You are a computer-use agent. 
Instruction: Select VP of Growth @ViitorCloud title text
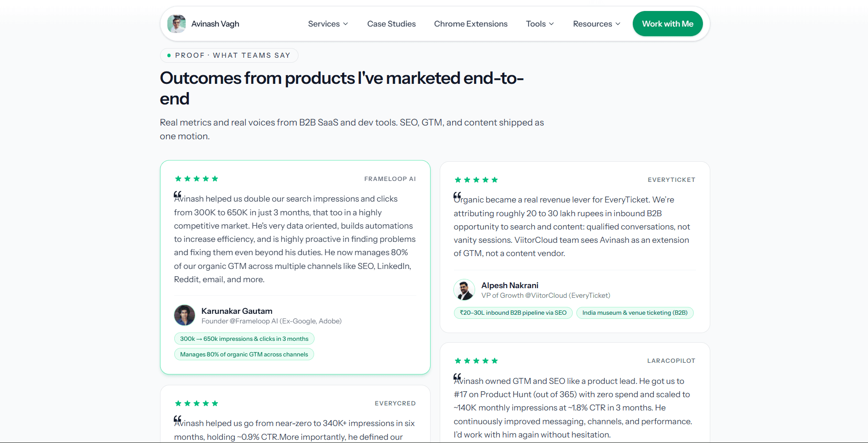[x=546, y=295]
